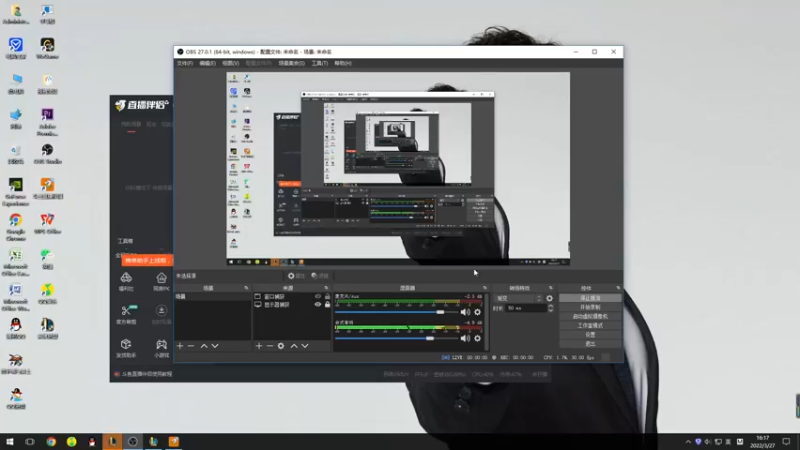Increase transition duration with up arrow
This screenshot has height=450, width=800.
551,306
